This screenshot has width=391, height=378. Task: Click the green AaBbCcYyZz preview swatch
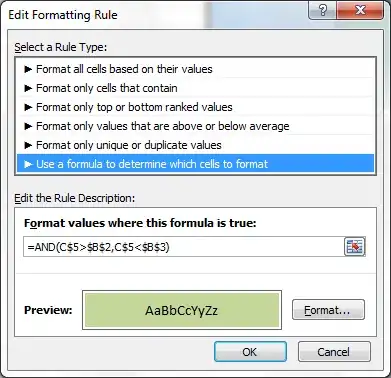coord(182,310)
